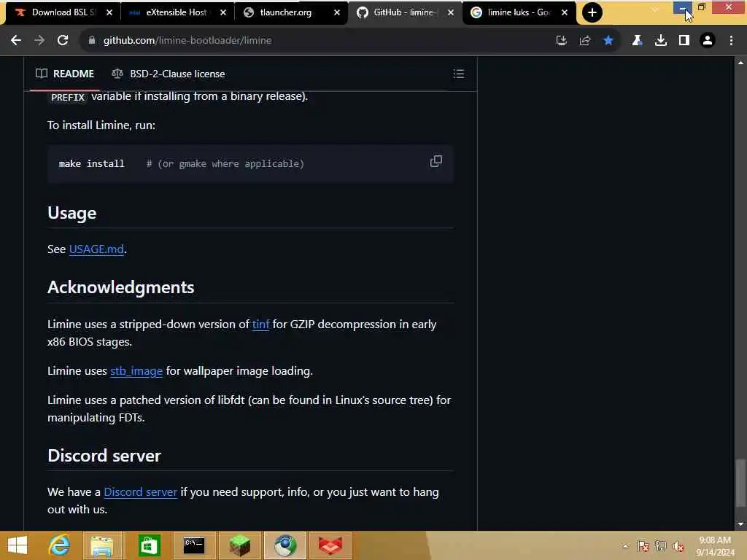Go back with the browser back arrow
Screen dimensions: 747x560
point(16,41)
